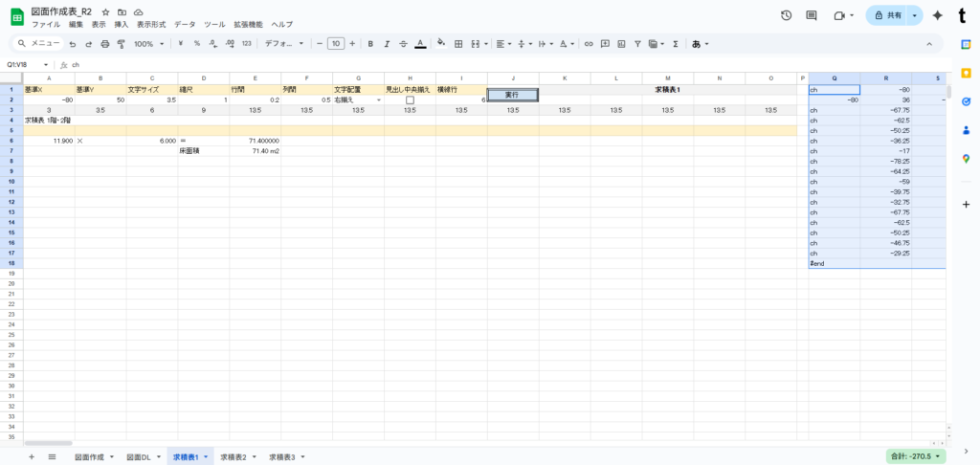
Task: Add a new sheet with plus button
Action: click(x=32, y=457)
